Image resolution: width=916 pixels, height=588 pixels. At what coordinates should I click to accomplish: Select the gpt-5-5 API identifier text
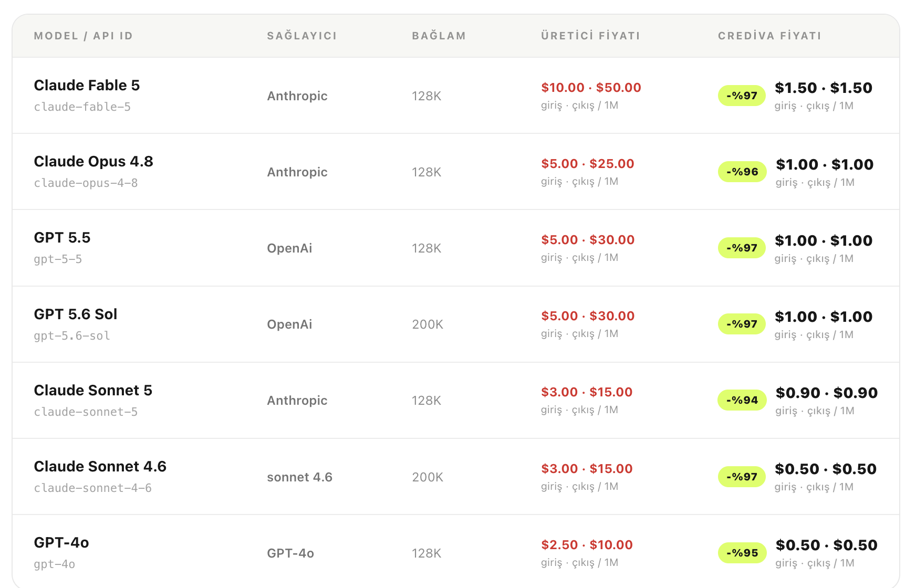point(58,259)
